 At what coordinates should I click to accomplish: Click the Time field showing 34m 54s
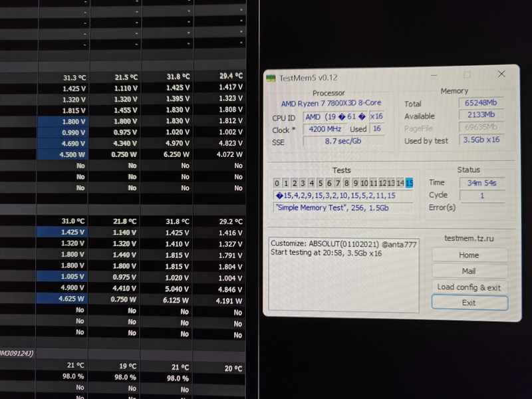pos(481,183)
